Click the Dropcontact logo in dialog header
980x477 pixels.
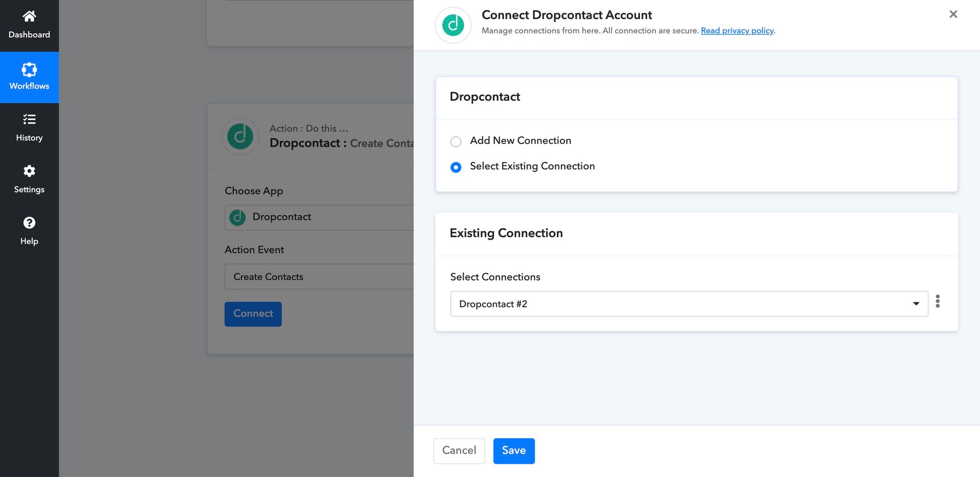coord(453,25)
